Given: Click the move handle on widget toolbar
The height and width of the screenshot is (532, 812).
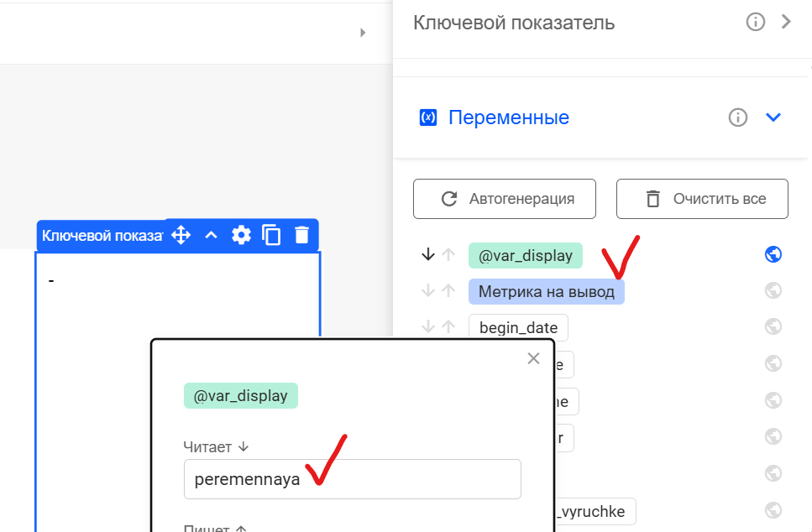Looking at the screenshot, I should tap(181, 235).
